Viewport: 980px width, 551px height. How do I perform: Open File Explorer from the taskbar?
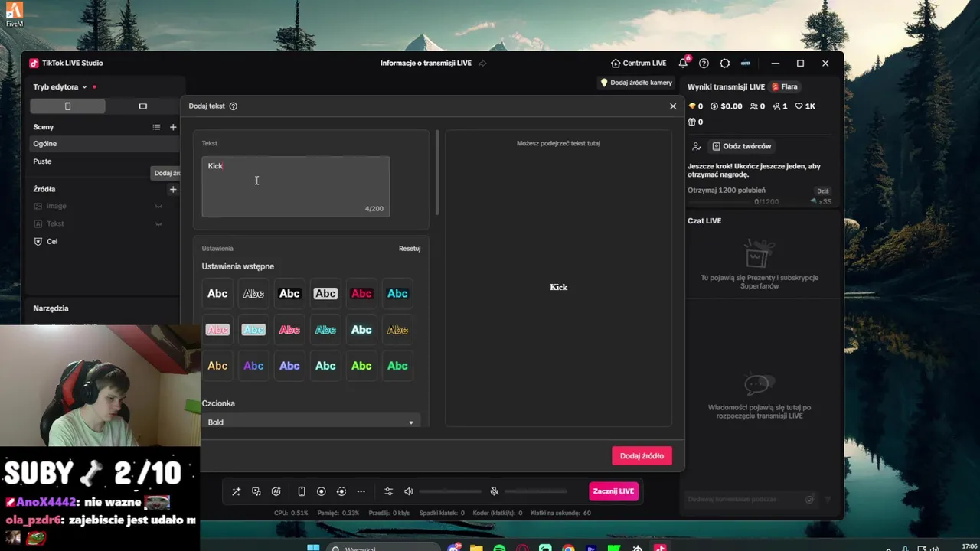(476, 548)
